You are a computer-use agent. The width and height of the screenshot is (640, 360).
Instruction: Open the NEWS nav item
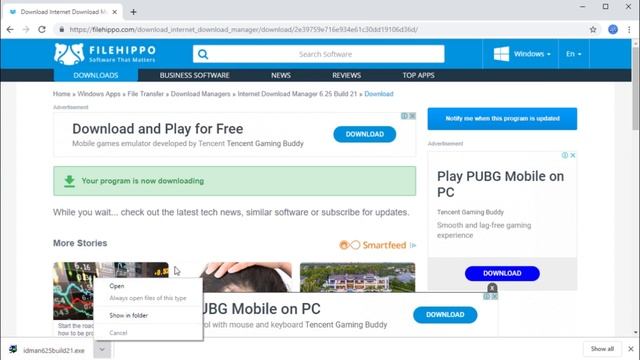coord(281,76)
